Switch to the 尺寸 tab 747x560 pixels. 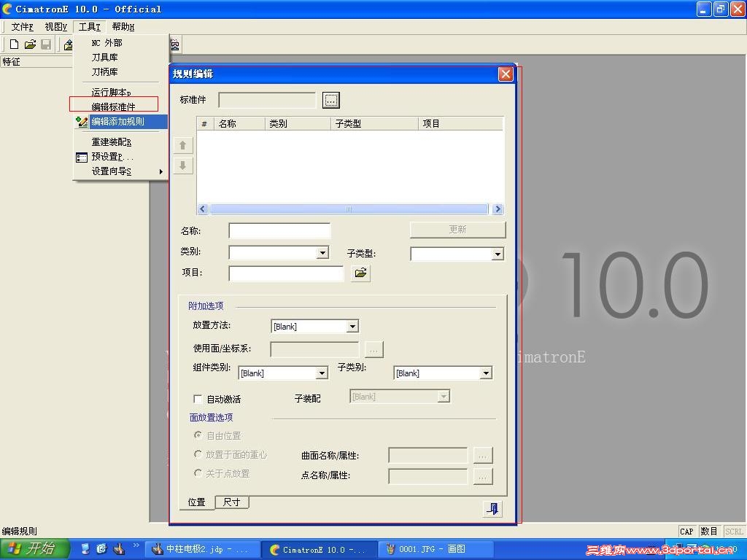231,502
